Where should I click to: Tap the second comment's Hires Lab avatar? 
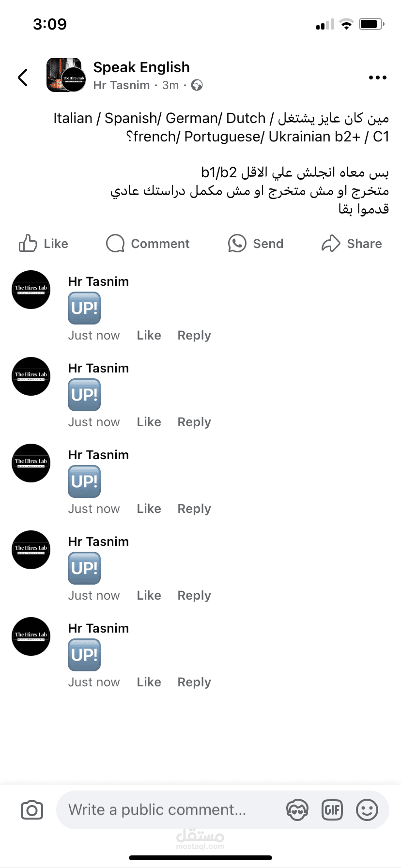point(31,376)
